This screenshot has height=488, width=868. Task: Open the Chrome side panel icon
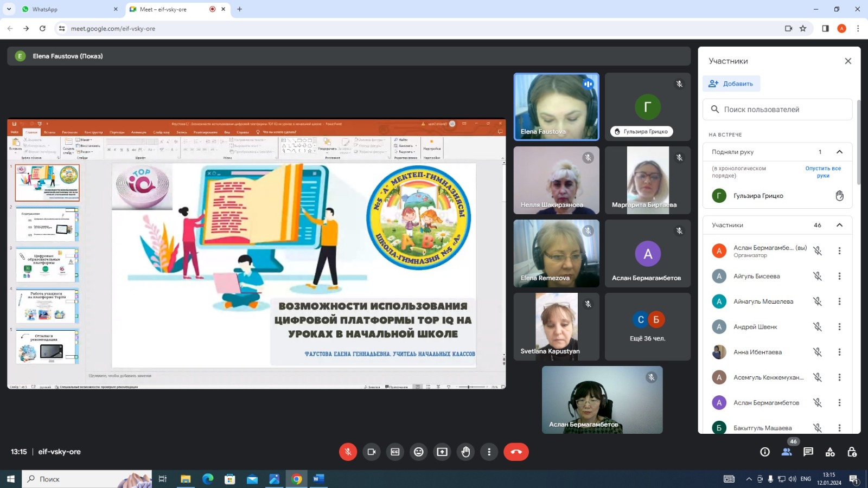[825, 28]
